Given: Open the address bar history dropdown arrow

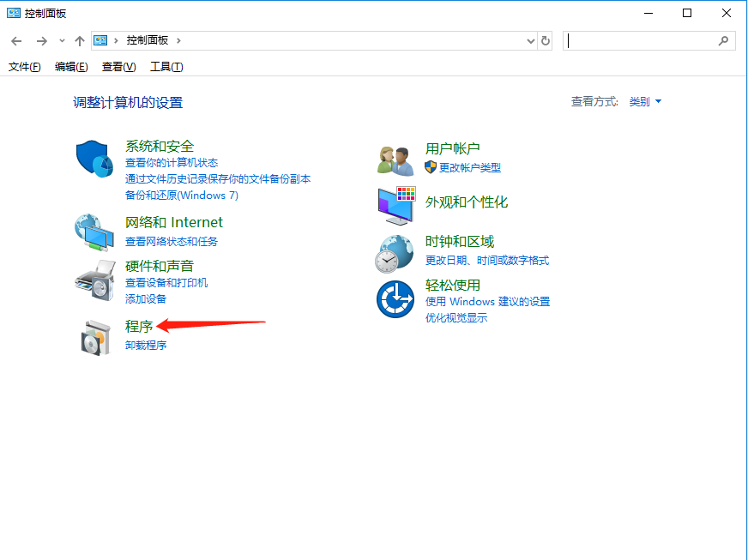Looking at the screenshot, I should [530, 40].
